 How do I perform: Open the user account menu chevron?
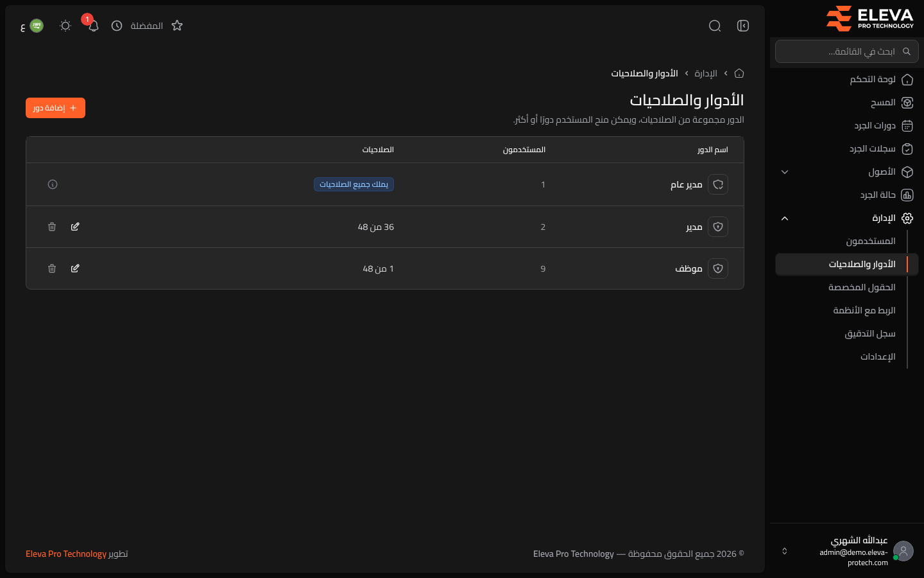pyautogui.click(x=784, y=551)
